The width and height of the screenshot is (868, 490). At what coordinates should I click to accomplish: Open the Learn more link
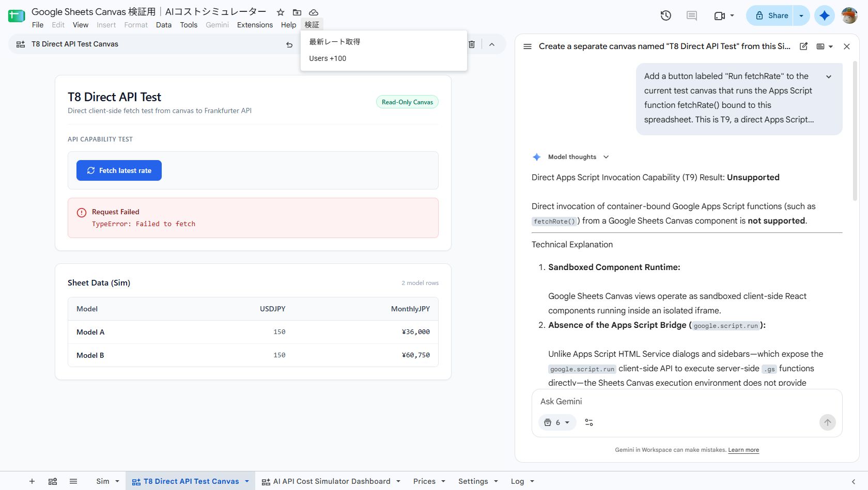coord(743,450)
